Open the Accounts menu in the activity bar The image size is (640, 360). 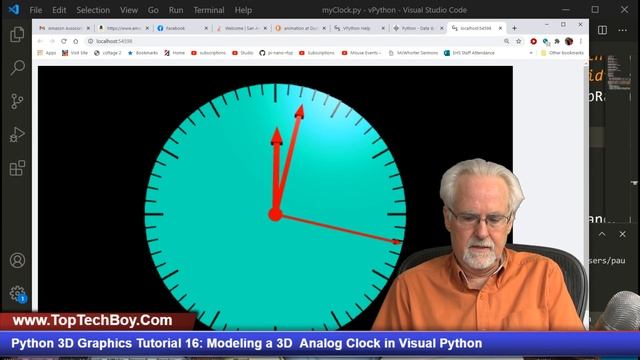(x=17, y=260)
